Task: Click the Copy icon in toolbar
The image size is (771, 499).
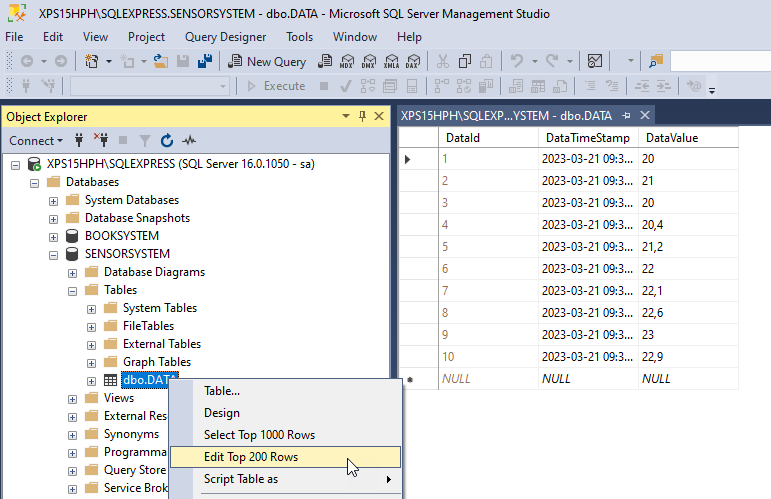Action: (465, 61)
